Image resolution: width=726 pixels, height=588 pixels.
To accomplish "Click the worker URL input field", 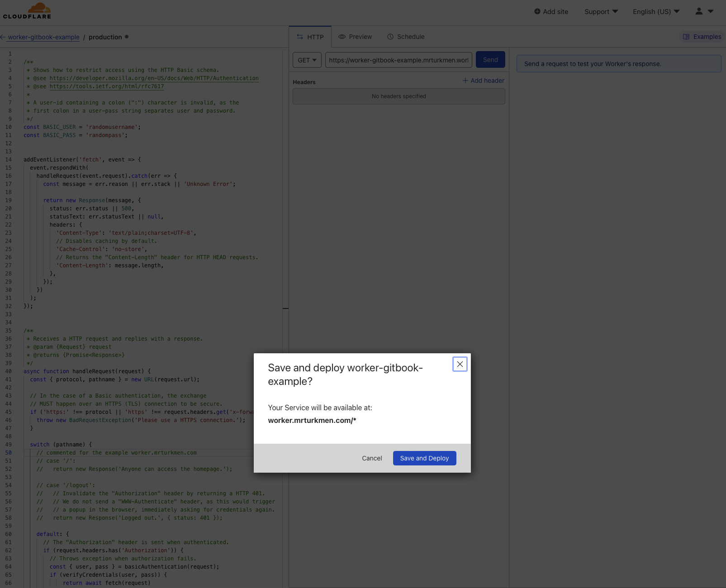I will pos(399,60).
